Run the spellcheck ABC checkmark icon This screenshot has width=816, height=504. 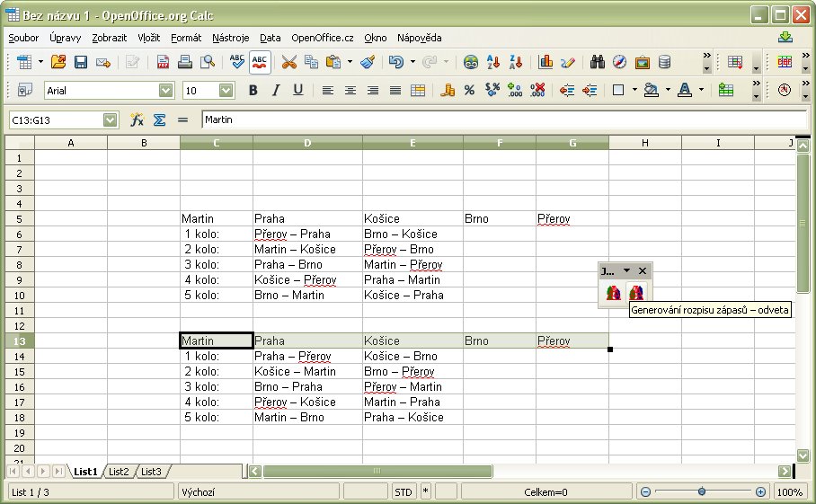(236, 62)
